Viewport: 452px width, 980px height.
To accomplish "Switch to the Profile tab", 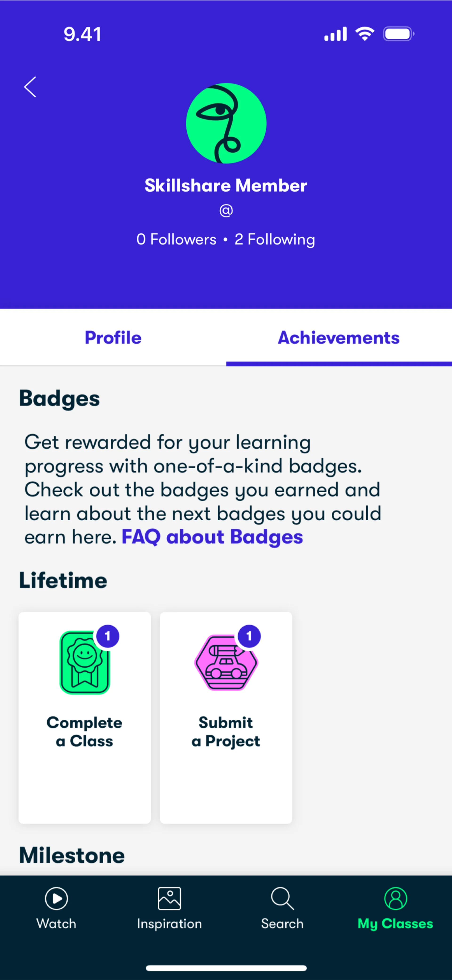I will pos(113,338).
